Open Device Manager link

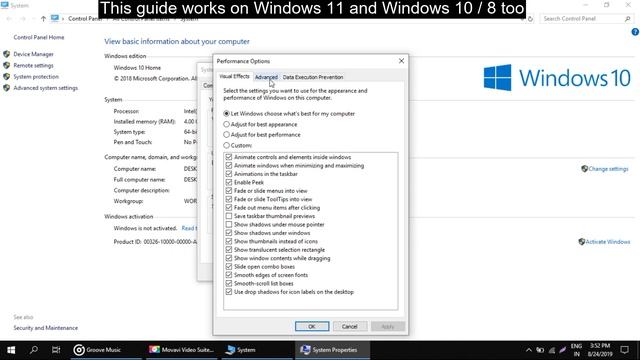(33, 54)
